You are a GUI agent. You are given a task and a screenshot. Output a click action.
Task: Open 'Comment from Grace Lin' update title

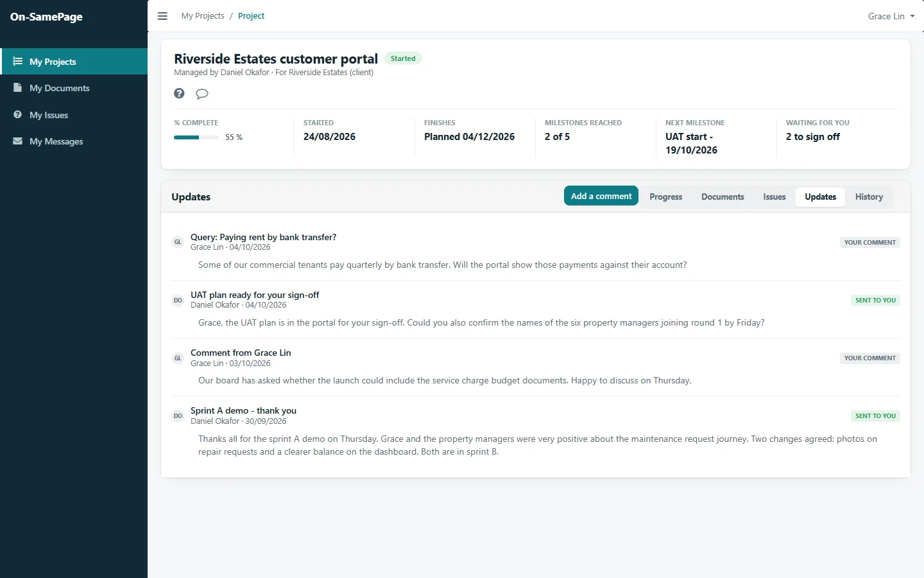[241, 353]
